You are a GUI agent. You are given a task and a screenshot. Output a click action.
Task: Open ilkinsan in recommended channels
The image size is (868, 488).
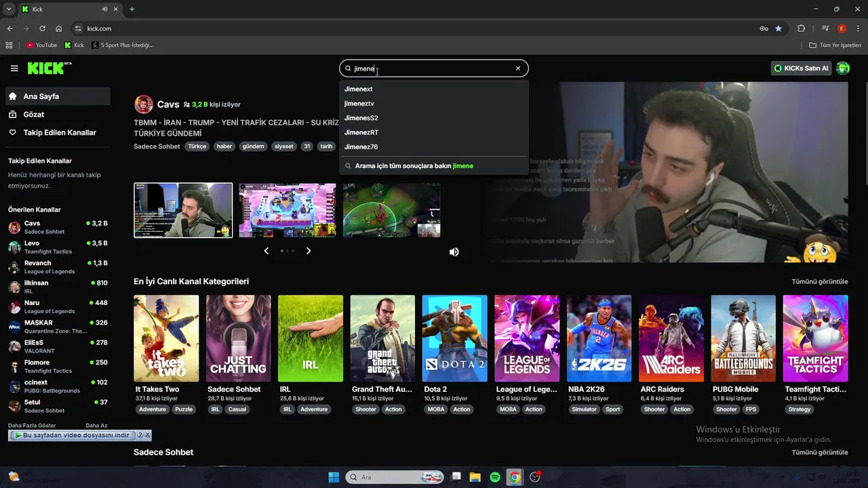coord(58,287)
